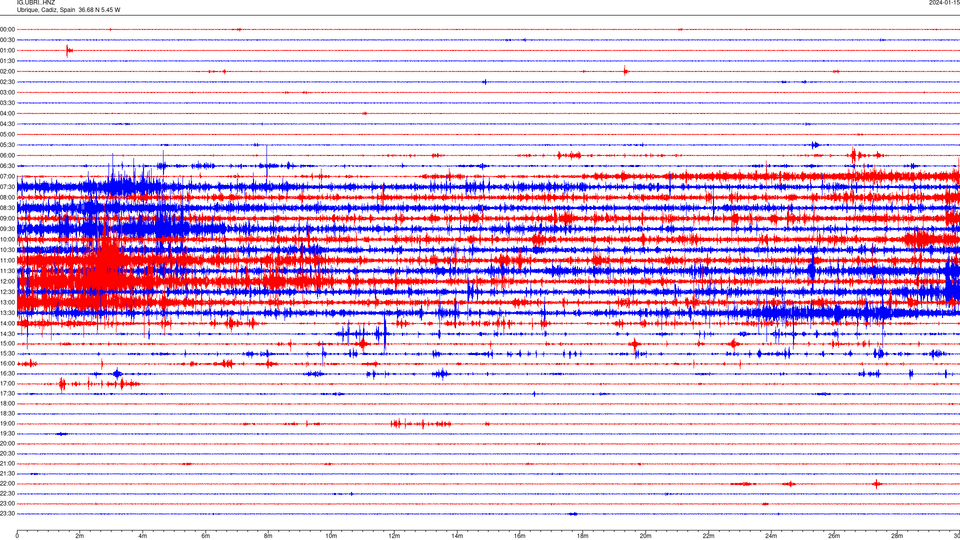
Task: Click the "00:30" time row label
Action: point(7,40)
